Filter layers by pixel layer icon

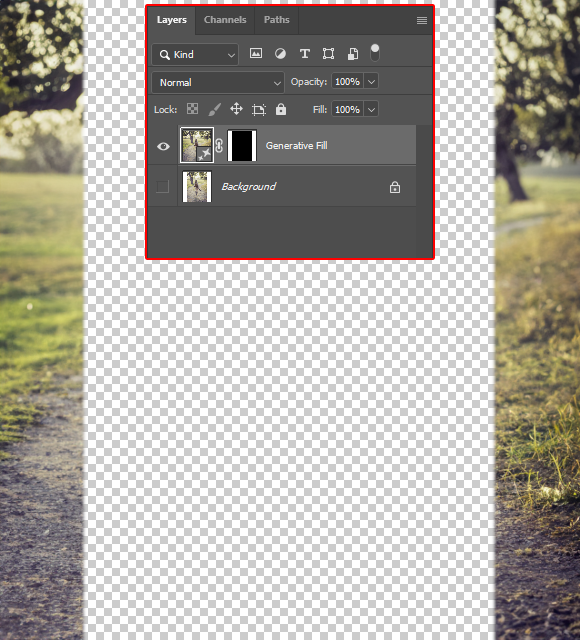click(x=256, y=53)
